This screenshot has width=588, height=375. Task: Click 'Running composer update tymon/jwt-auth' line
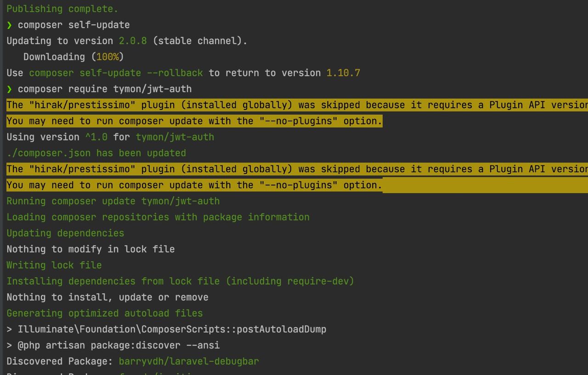[113, 201]
